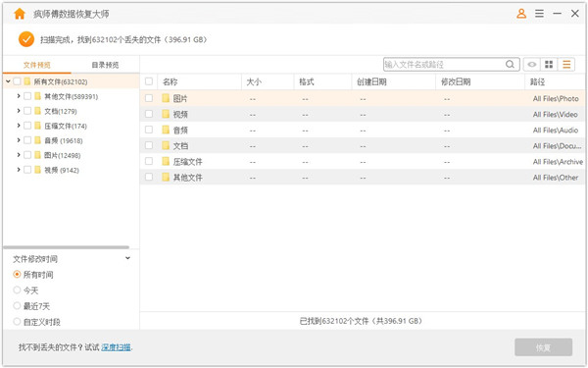Check the box for 音频 row
Screen dimensions: 588x368
point(149,130)
